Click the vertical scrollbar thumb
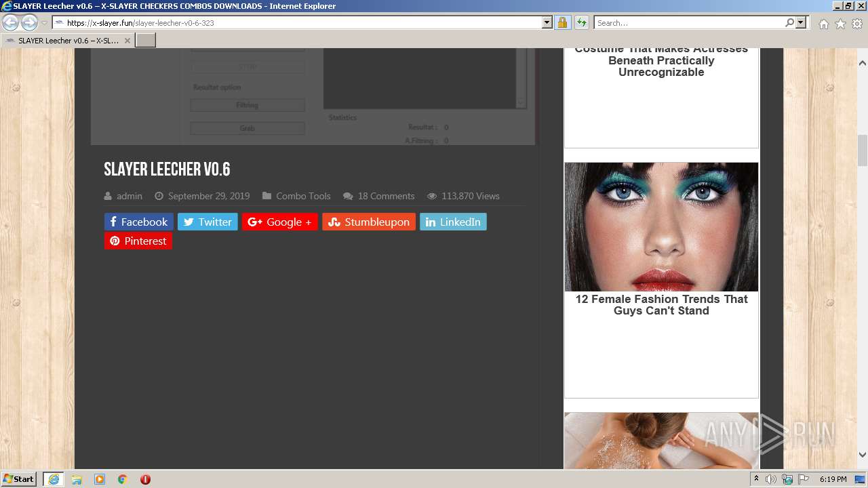Viewport: 868px width, 488px height. tap(862, 150)
